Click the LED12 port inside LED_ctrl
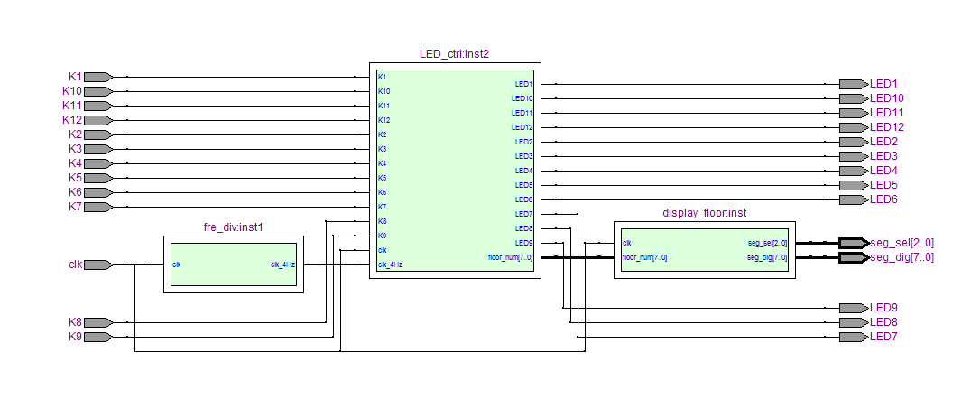 522,127
